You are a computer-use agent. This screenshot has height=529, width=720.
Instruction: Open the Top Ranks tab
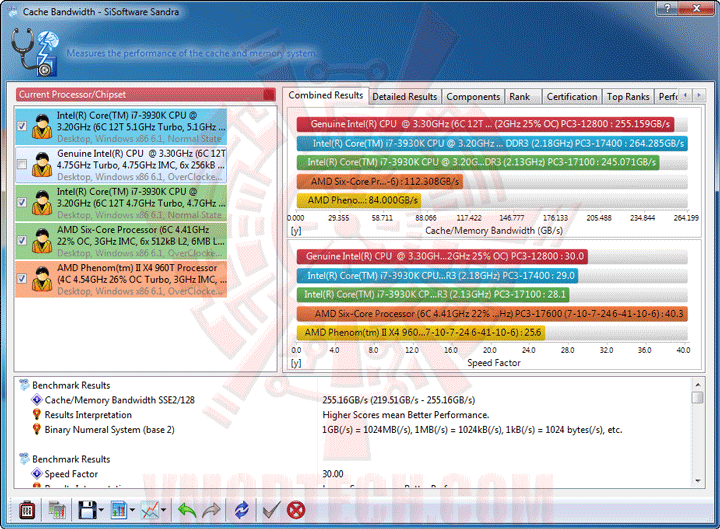tap(628, 97)
